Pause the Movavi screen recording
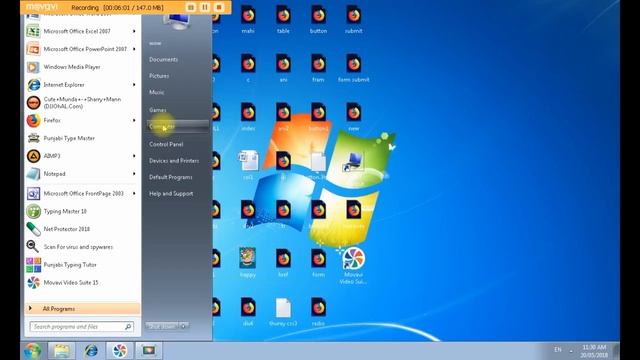This screenshot has width=640, height=360. [205, 7]
